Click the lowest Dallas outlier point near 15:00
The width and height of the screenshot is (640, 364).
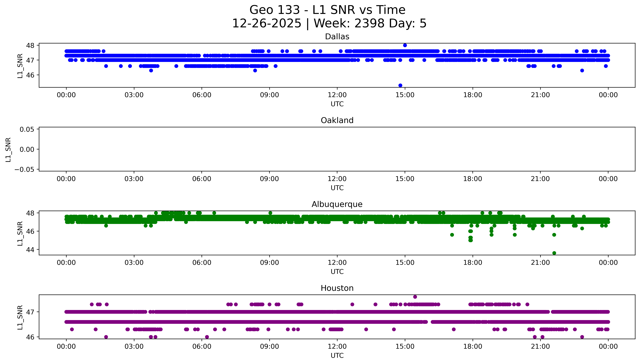(x=400, y=85)
